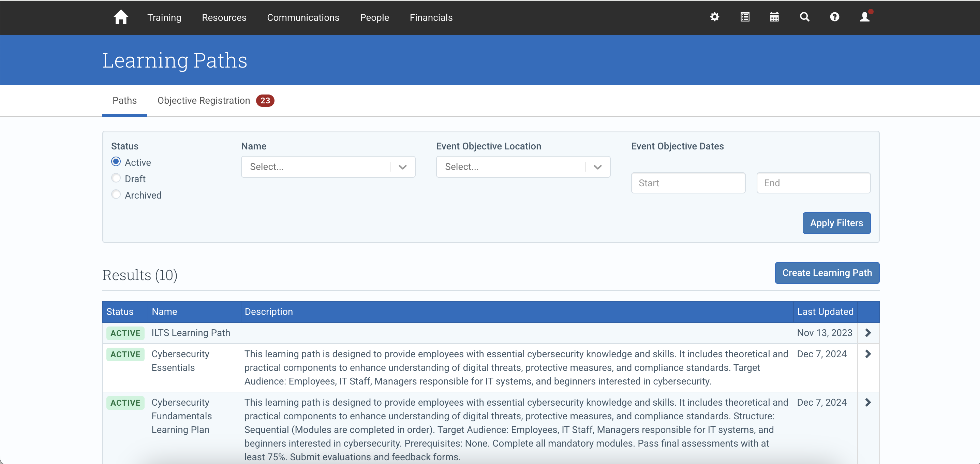The width and height of the screenshot is (980, 464).
Task: Open the settings gear icon
Action: click(x=714, y=17)
